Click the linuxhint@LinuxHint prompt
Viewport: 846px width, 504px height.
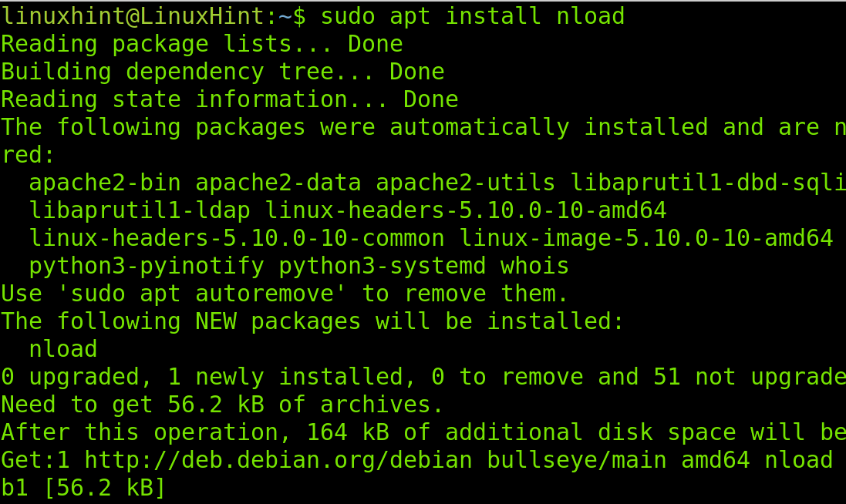point(133,16)
